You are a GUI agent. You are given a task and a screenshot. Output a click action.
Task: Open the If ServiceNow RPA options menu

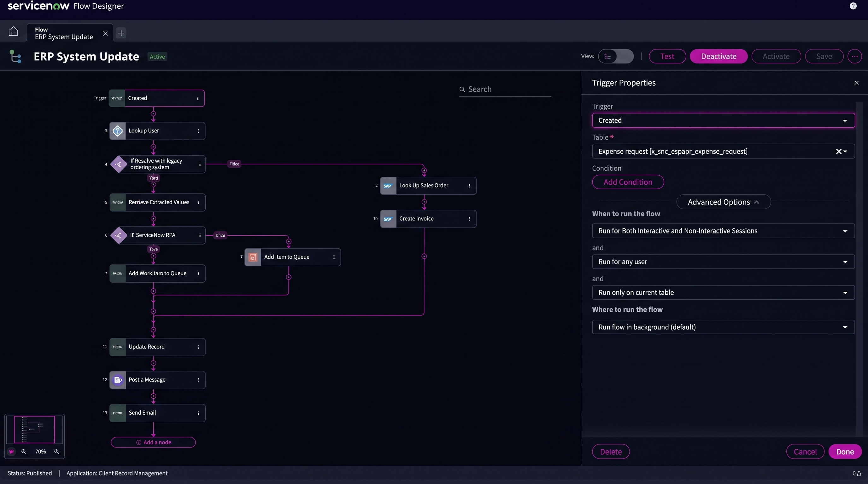tap(200, 235)
